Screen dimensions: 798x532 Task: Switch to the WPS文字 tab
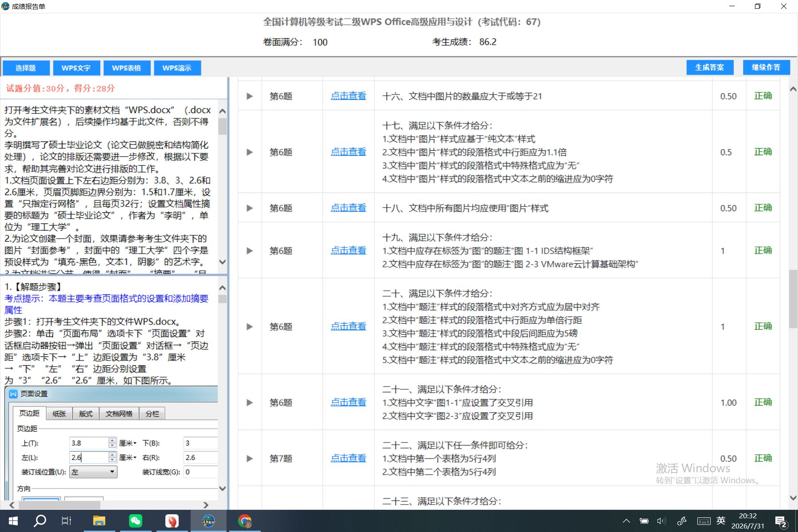[x=76, y=68]
